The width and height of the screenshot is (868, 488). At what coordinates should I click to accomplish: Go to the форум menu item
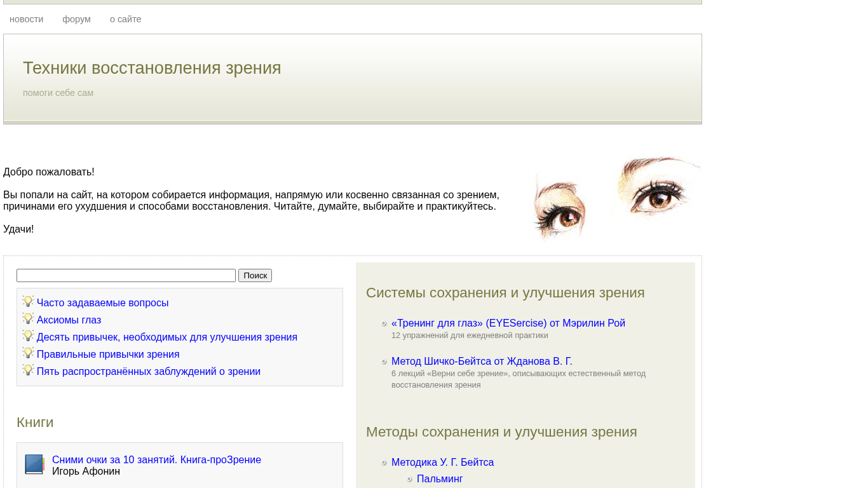pos(76,19)
